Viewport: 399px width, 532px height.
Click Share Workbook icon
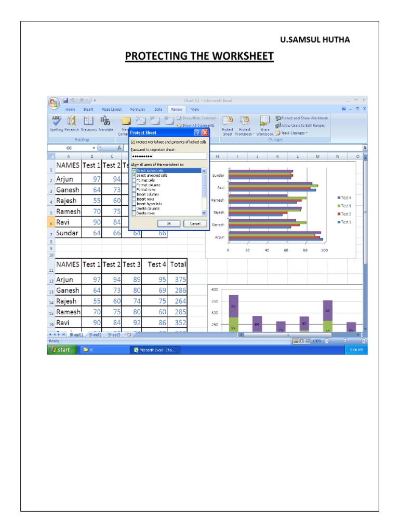[x=264, y=126]
